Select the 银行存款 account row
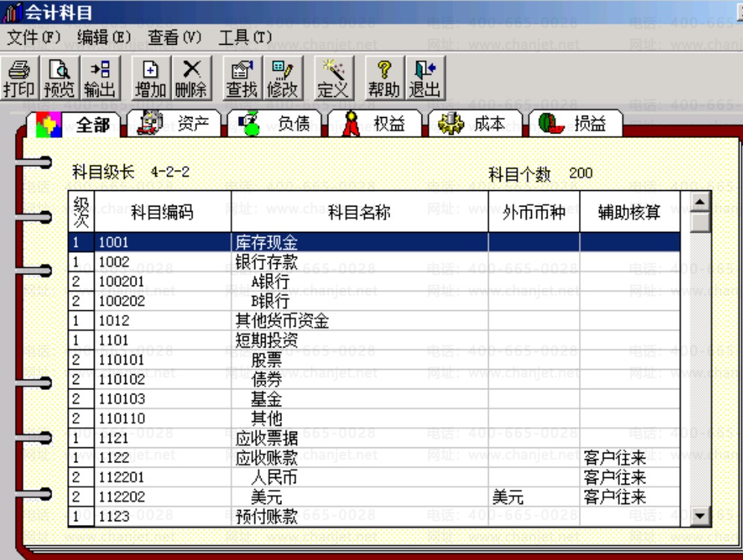743x560 pixels. pyautogui.click(x=374, y=262)
